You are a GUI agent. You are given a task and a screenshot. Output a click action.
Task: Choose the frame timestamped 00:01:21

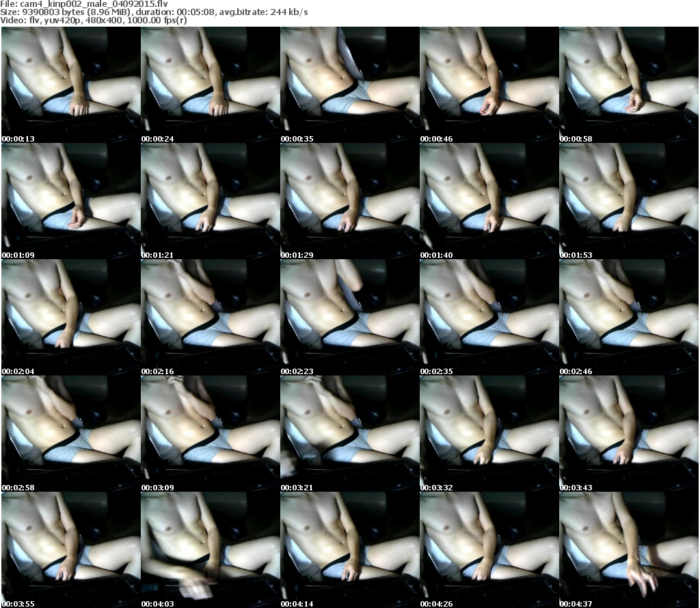211,201
